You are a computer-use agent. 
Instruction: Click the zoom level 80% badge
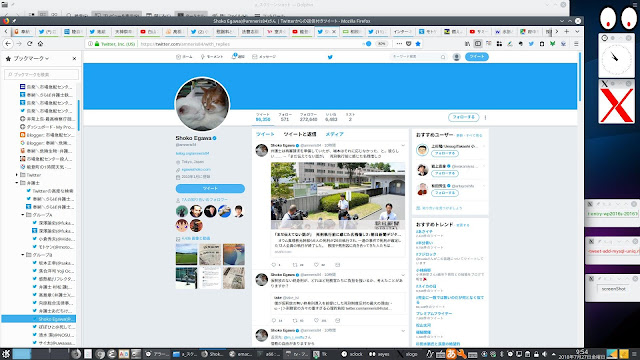(x=381, y=44)
